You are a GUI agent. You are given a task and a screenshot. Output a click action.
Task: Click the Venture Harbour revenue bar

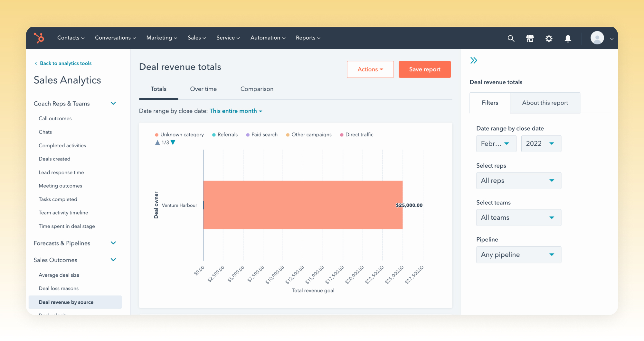click(303, 205)
